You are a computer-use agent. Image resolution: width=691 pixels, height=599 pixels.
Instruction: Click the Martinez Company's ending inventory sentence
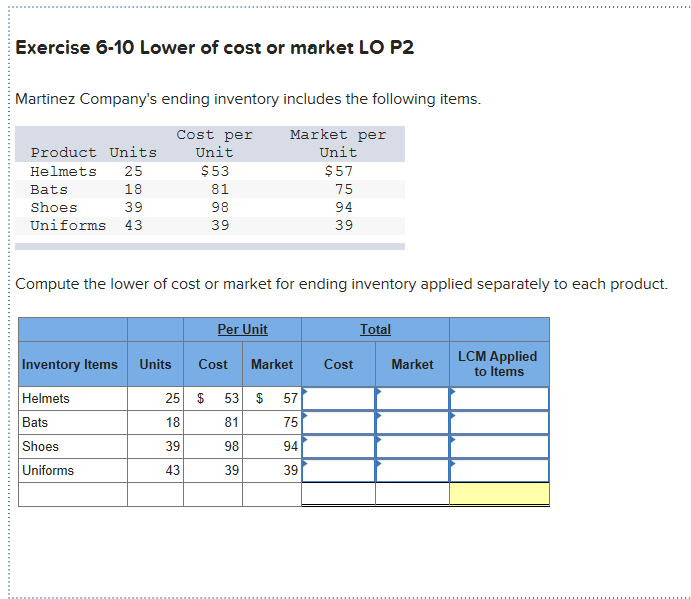tap(248, 99)
